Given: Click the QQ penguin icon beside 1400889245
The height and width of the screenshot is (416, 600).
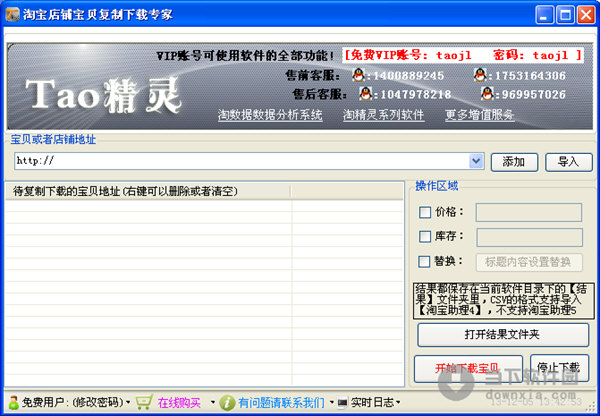Looking at the screenshot, I should point(359,75).
